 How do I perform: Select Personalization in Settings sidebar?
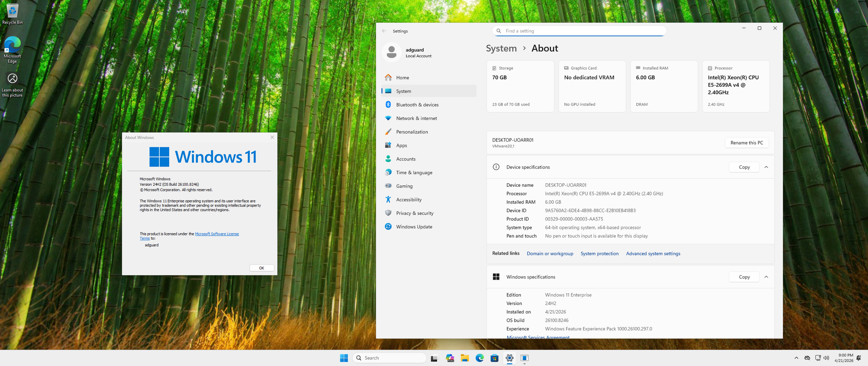pos(412,132)
